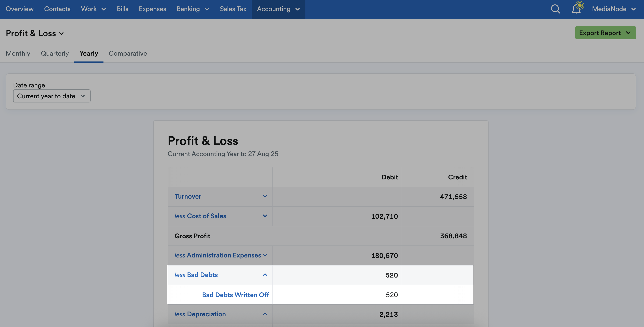Open the Banking dropdown menu
The height and width of the screenshot is (327, 644).
click(x=193, y=9)
